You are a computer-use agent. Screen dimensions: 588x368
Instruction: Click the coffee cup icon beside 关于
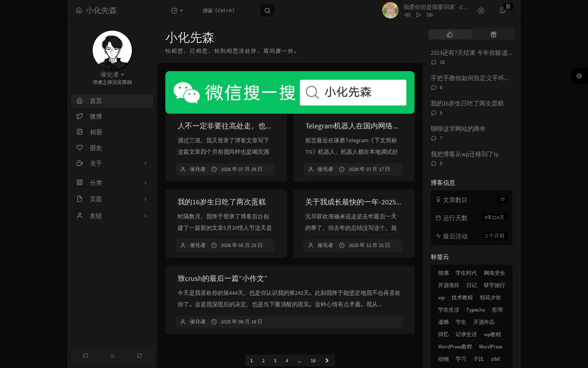pyautogui.click(x=80, y=163)
